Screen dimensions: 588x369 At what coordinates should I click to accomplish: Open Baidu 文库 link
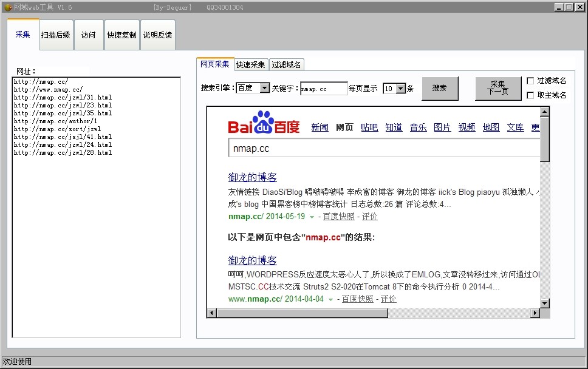click(516, 127)
